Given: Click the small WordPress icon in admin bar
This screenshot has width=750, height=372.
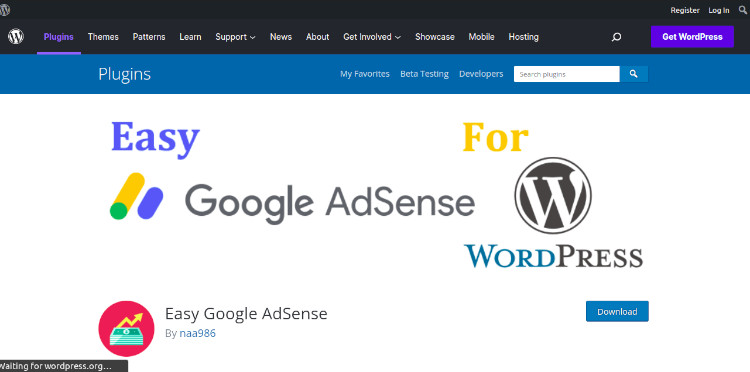Looking at the screenshot, I should (4, 10).
